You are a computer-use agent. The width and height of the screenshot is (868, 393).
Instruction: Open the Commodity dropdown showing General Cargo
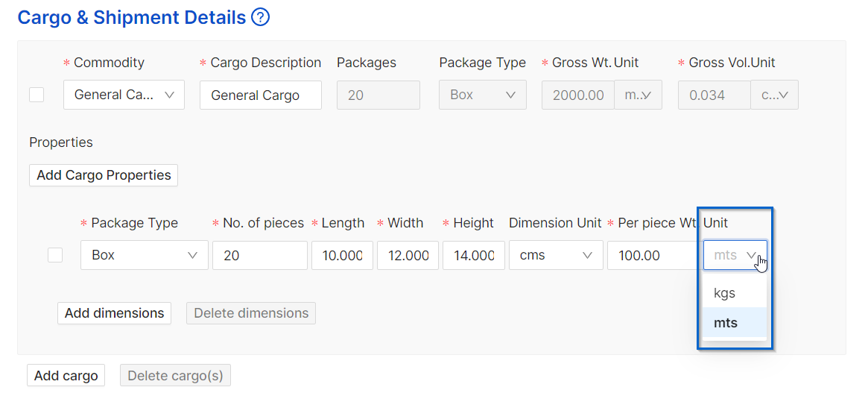124,95
